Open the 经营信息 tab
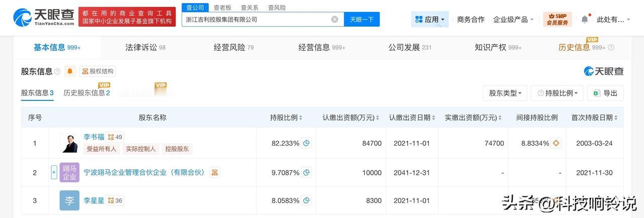The width and height of the screenshot is (644, 218). pos(322,48)
